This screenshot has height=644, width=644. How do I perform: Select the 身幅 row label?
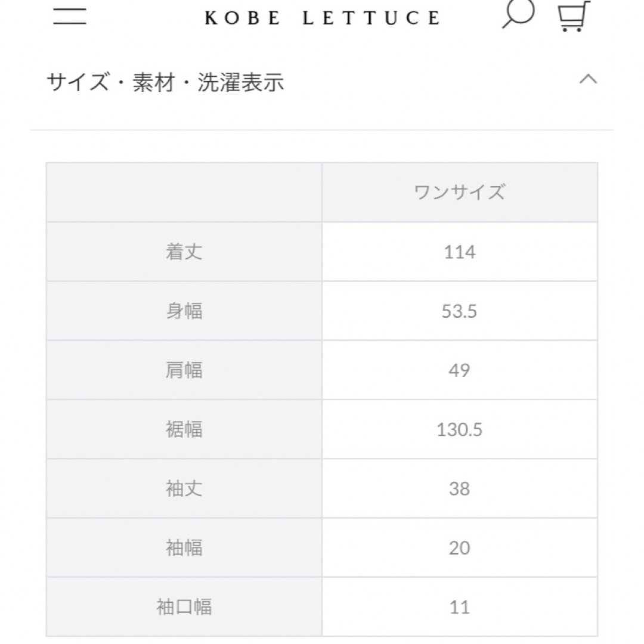pyautogui.click(x=184, y=311)
